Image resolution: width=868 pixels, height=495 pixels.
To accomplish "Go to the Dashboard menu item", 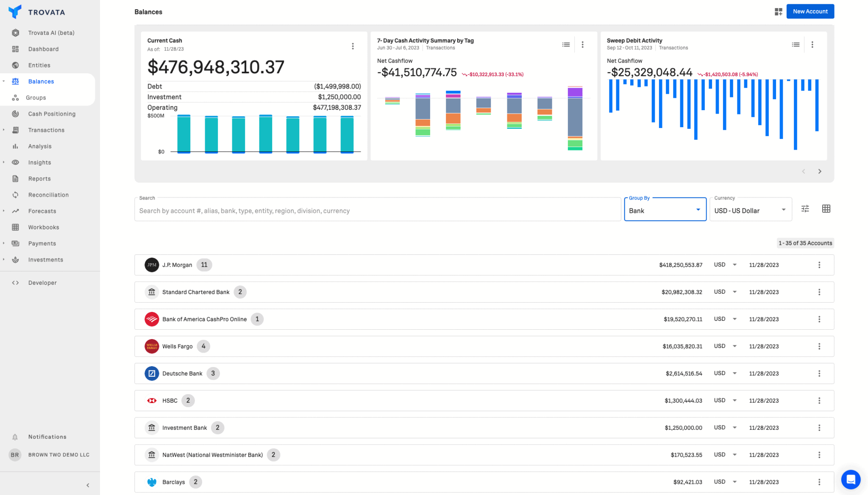I will click(x=43, y=49).
